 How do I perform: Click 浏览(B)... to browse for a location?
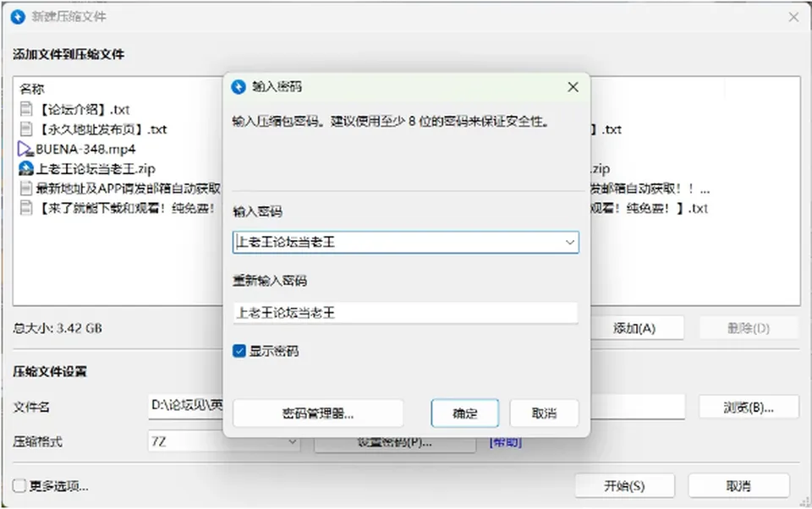[749, 407]
